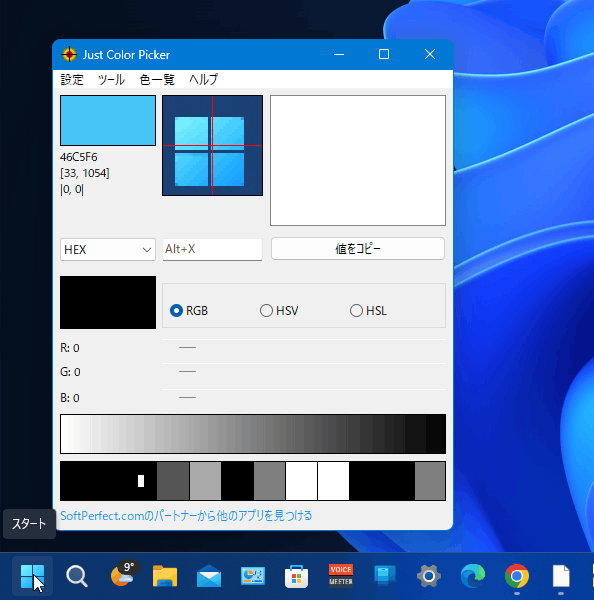
Task: Open the Windows Start menu in the taskbar
Action: coord(33,576)
